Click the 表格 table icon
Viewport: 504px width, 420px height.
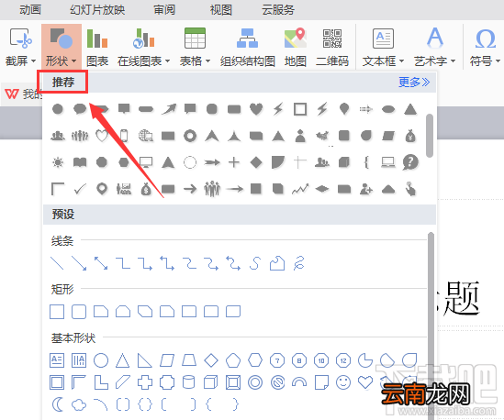click(x=195, y=39)
